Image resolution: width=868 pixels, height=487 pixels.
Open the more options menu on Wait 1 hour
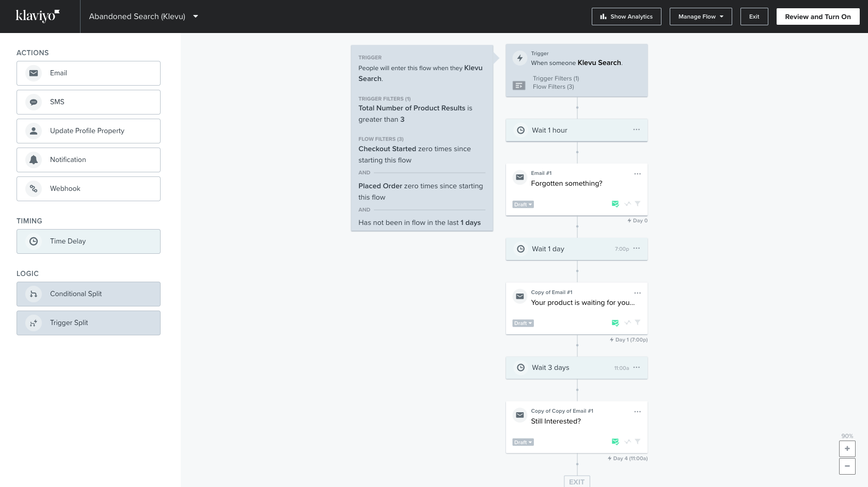tap(637, 129)
